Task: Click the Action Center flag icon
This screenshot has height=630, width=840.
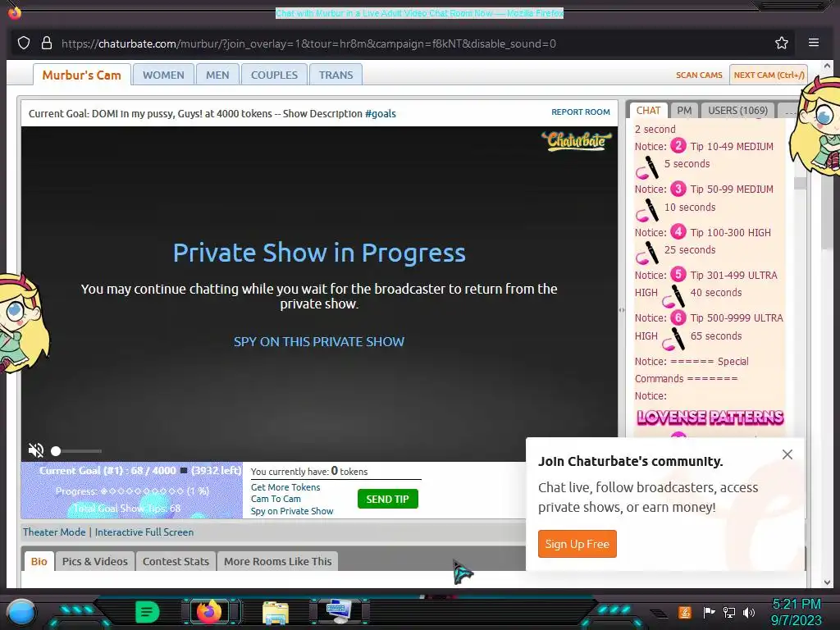Action: tap(709, 612)
